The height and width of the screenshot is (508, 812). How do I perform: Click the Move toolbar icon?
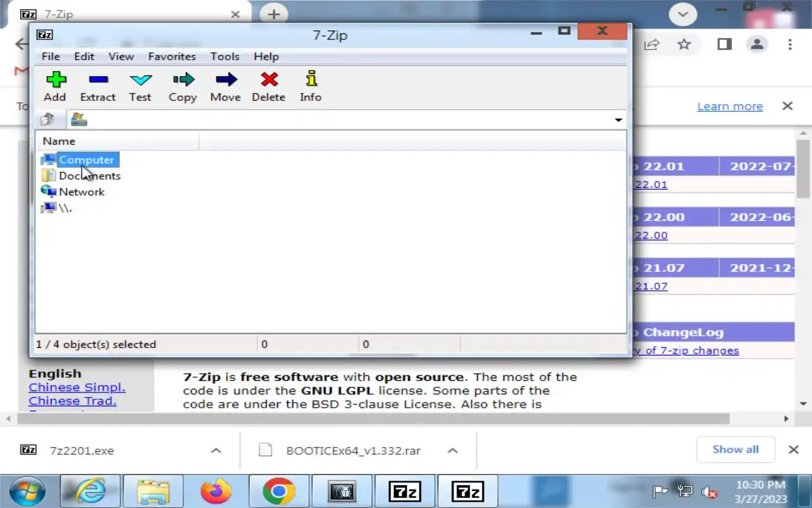(x=225, y=86)
